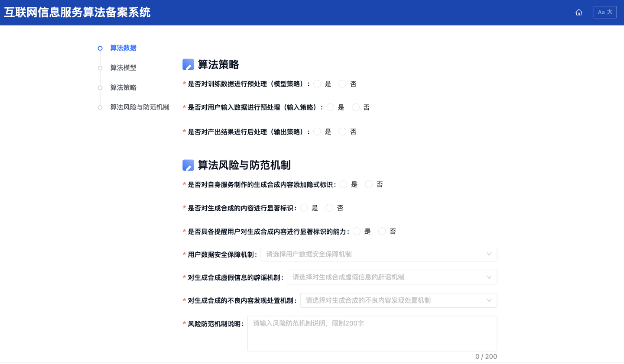The image size is (624, 364).
Task: Open the 用户数据安全保障机制 dropdown
Action: point(378,254)
